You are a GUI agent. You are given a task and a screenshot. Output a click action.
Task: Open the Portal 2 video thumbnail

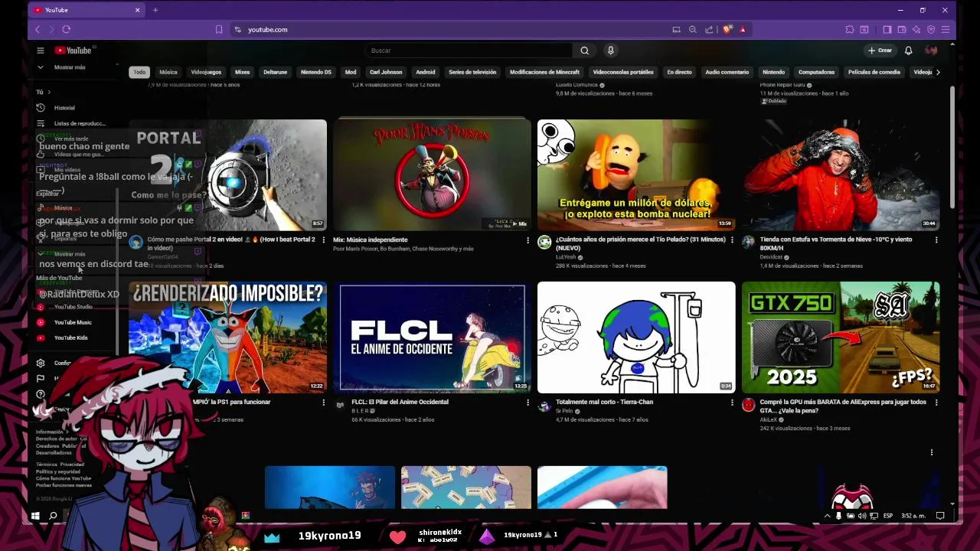pos(227,174)
